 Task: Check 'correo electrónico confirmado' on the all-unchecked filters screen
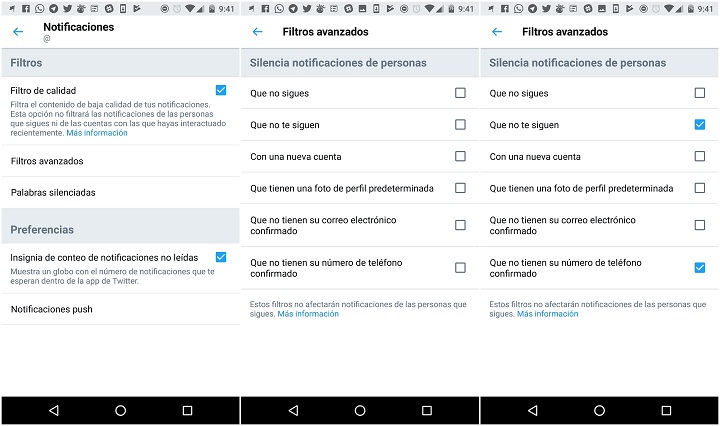tap(460, 225)
